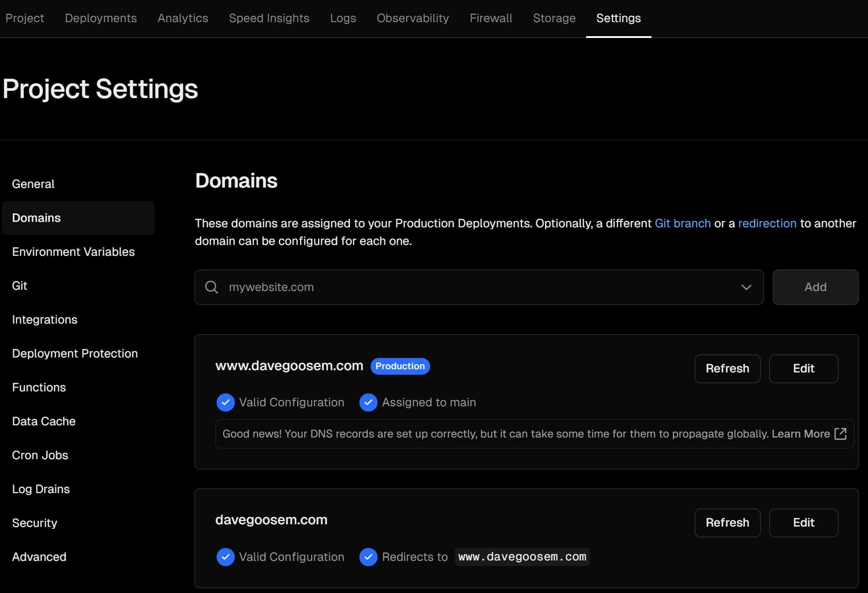Edit the davegoosem.com domain
Viewport: 868px width, 593px height.
[803, 522]
